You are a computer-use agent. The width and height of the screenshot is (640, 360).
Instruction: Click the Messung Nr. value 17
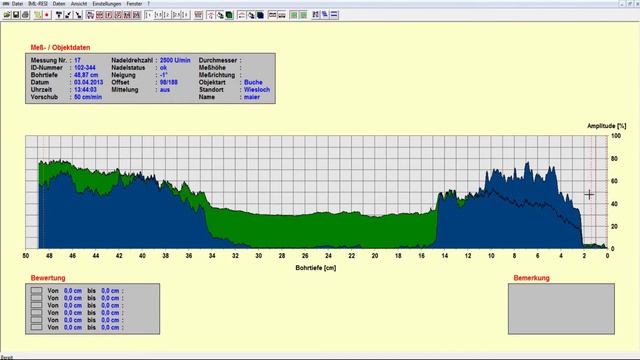tap(77, 60)
